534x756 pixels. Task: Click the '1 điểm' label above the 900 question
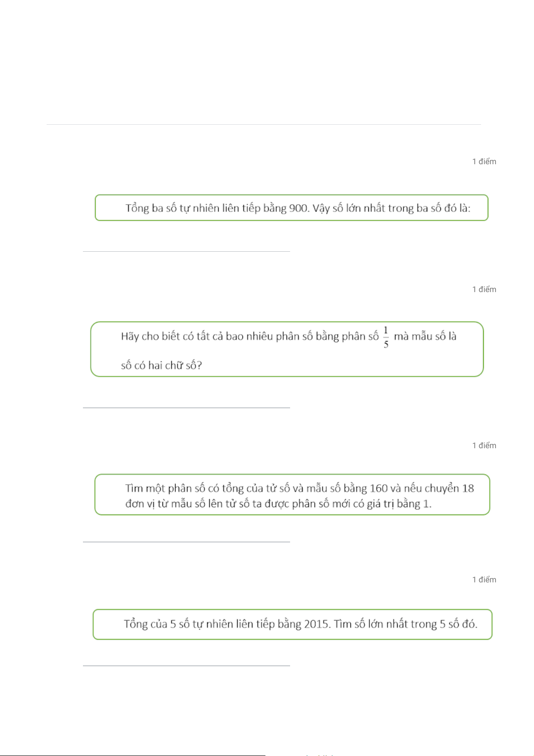tap(484, 162)
